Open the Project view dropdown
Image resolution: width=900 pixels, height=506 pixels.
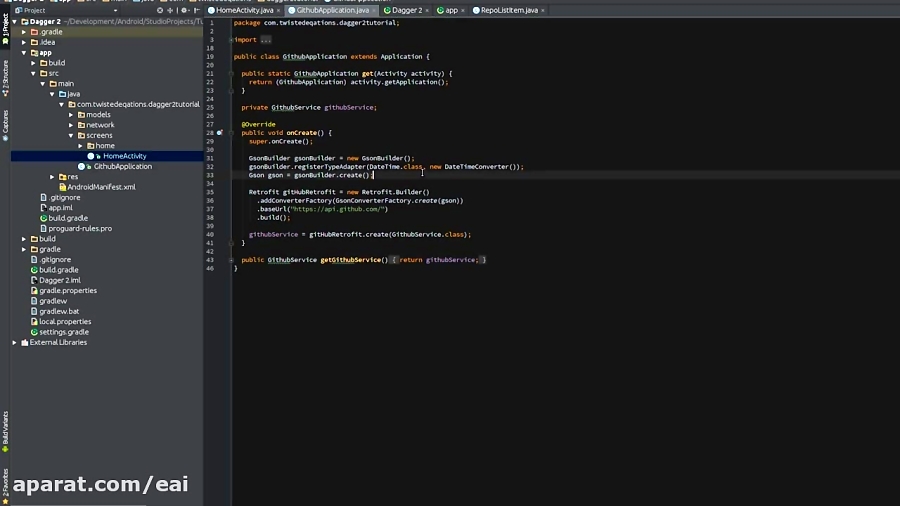click(115, 10)
